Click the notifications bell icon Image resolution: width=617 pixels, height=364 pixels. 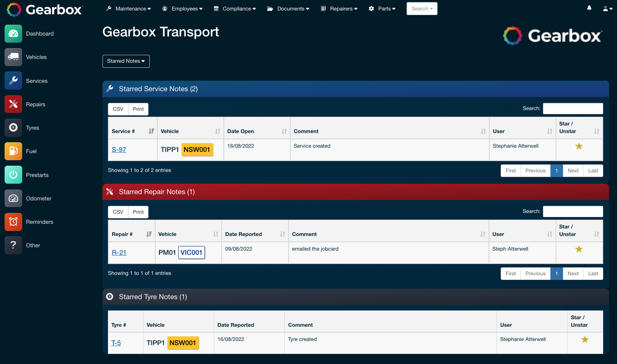pos(589,8)
